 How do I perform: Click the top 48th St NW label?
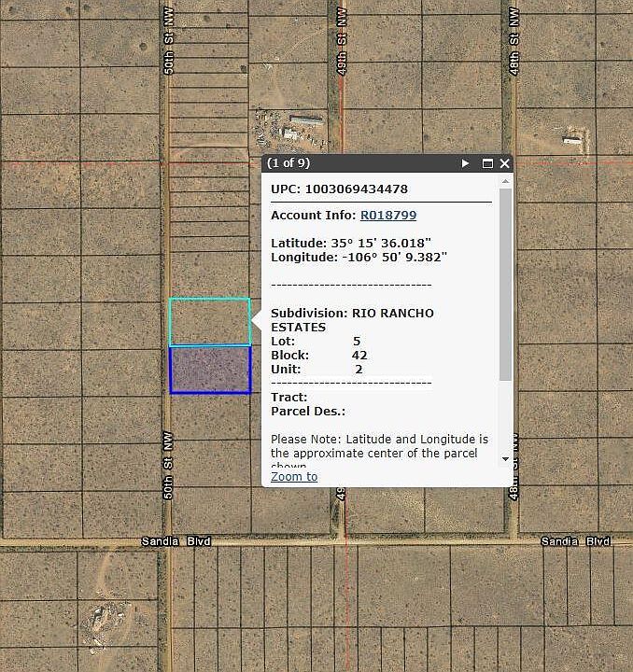coord(513,41)
